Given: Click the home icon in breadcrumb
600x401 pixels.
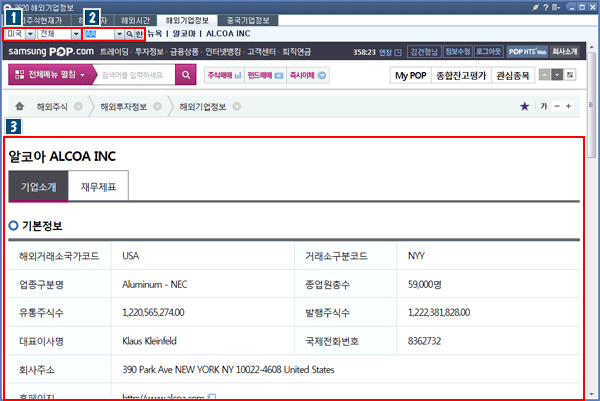Looking at the screenshot, I should 20,106.
